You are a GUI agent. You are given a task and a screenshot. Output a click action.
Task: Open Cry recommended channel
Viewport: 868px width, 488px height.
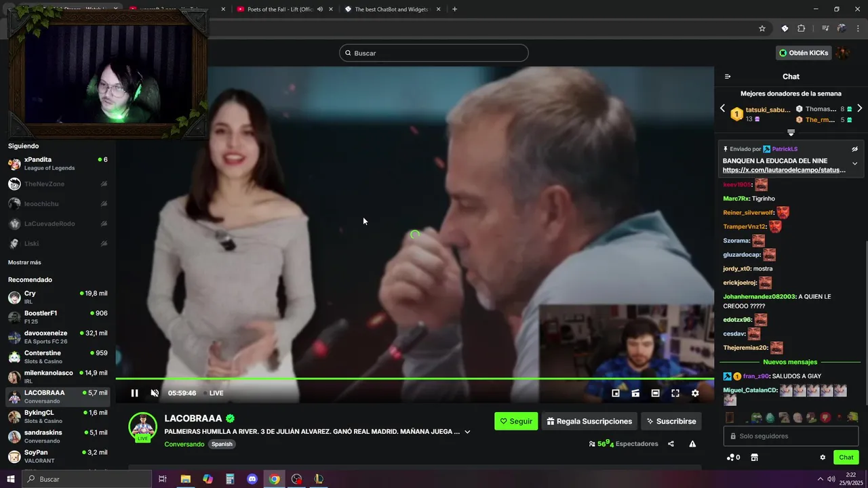tap(58, 298)
